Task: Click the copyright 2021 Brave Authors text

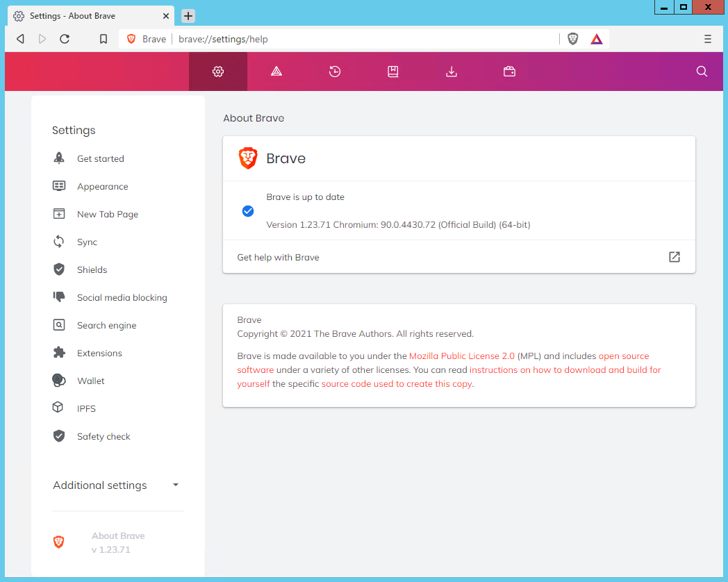Action: pos(355,333)
